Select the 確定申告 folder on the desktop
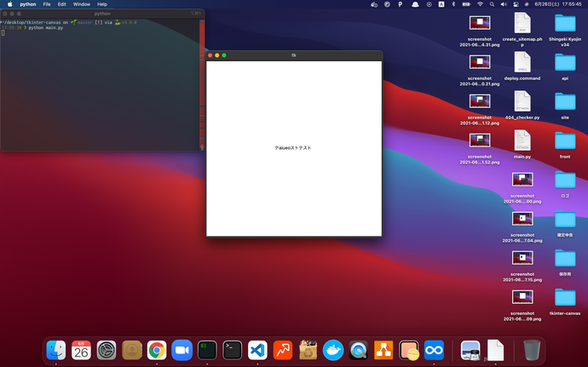 (x=565, y=223)
